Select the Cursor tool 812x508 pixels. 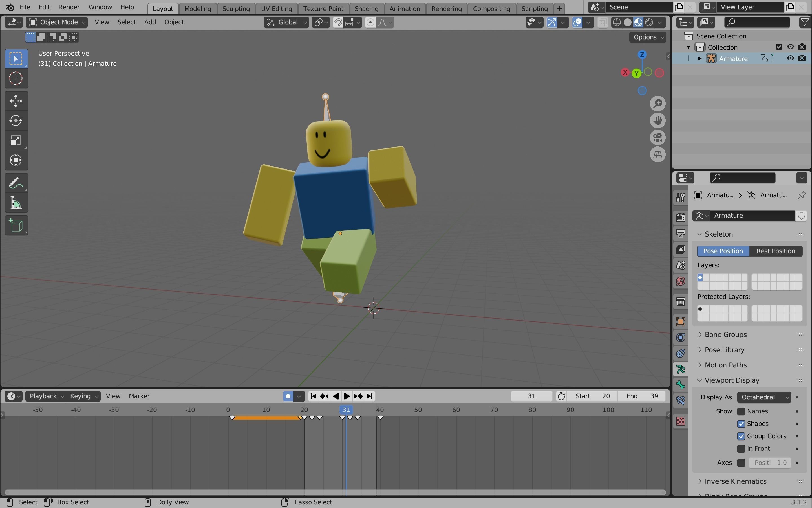tap(16, 79)
